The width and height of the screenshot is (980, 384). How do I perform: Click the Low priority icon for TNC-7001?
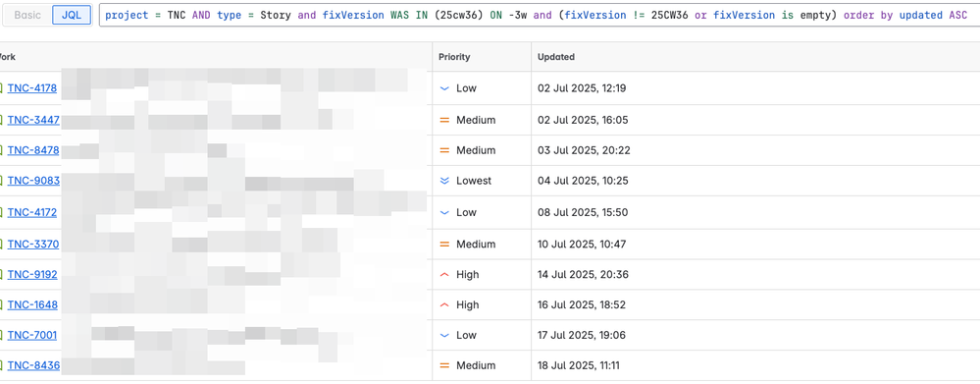pos(445,335)
